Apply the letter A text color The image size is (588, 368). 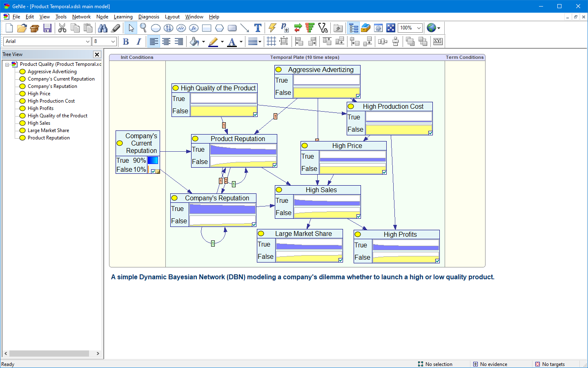232,41
